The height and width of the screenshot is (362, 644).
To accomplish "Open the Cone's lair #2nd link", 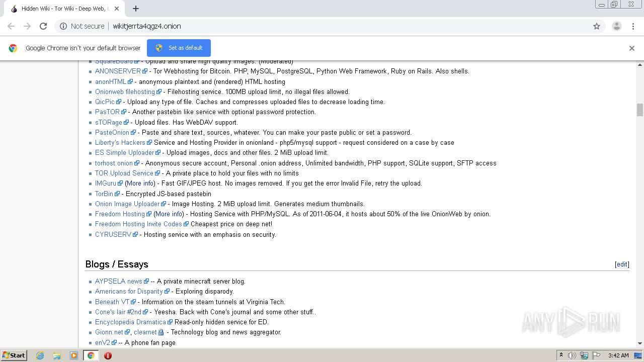I will 118,312.
